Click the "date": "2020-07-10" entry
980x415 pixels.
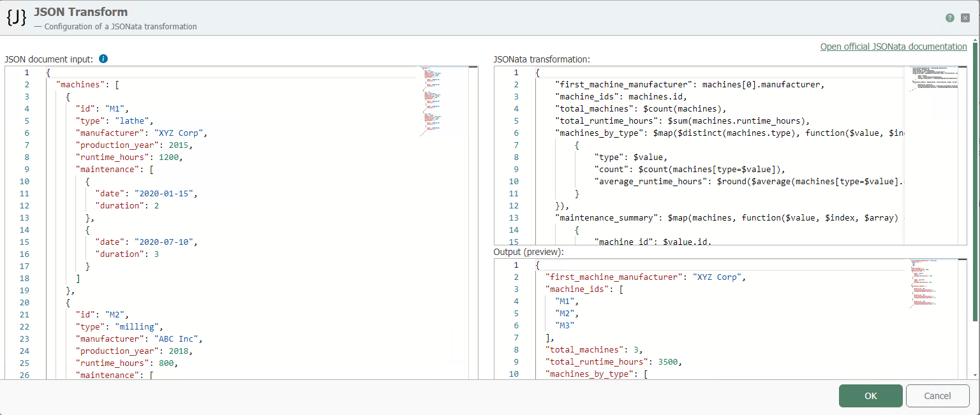click(x=147, y=242)
